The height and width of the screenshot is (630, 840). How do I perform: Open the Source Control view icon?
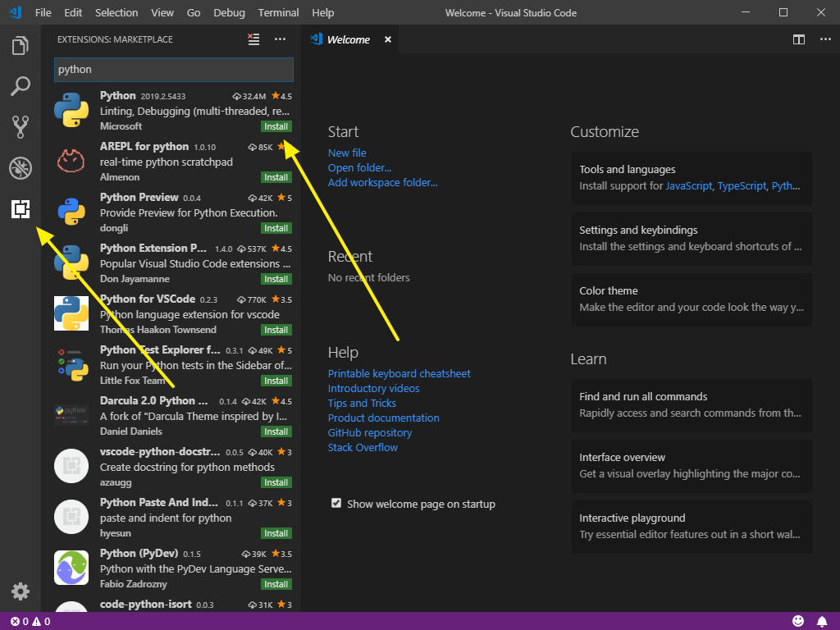point(21,127)
